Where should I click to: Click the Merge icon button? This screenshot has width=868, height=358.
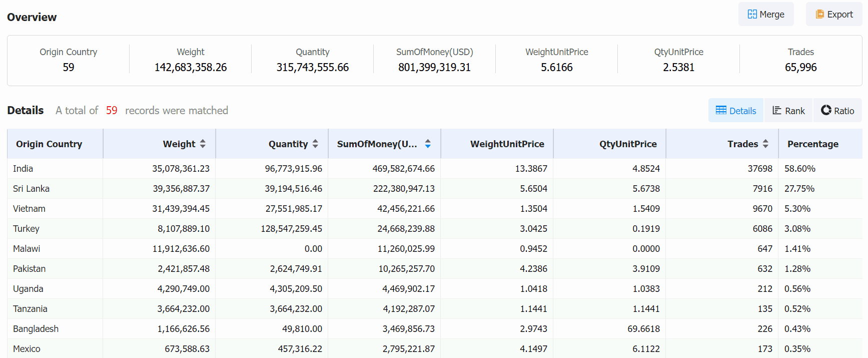click(x=752, y=15)
